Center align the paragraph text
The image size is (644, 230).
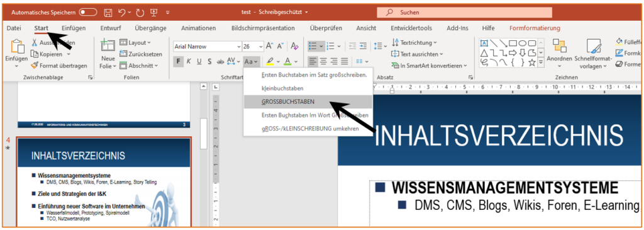324,62
